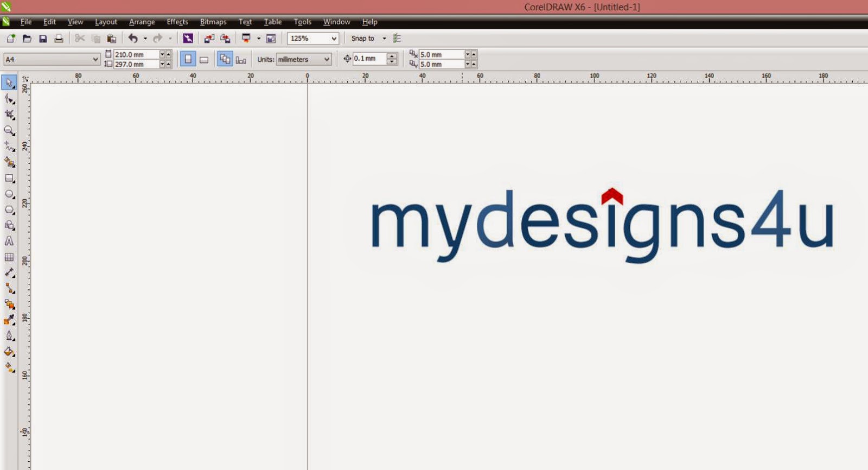868x470 pixels.
Task: Expand the Snap to dropdown arrow
Action: (384, 38)
